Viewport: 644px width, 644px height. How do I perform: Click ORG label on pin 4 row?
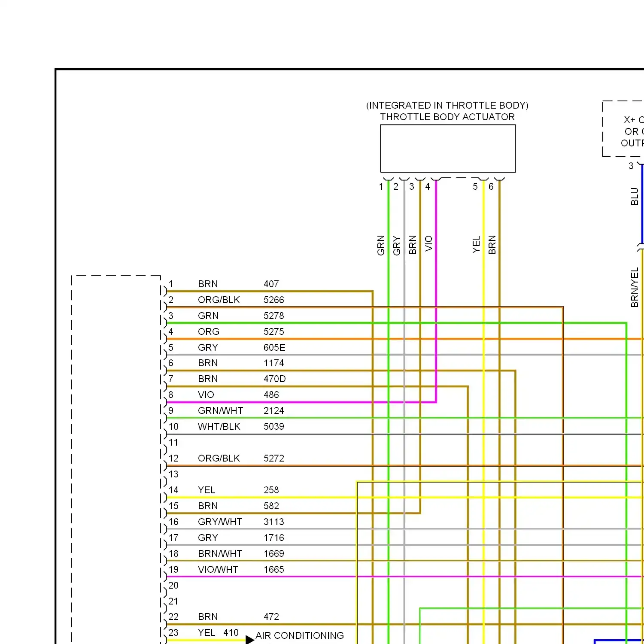(x=209, y=332)
